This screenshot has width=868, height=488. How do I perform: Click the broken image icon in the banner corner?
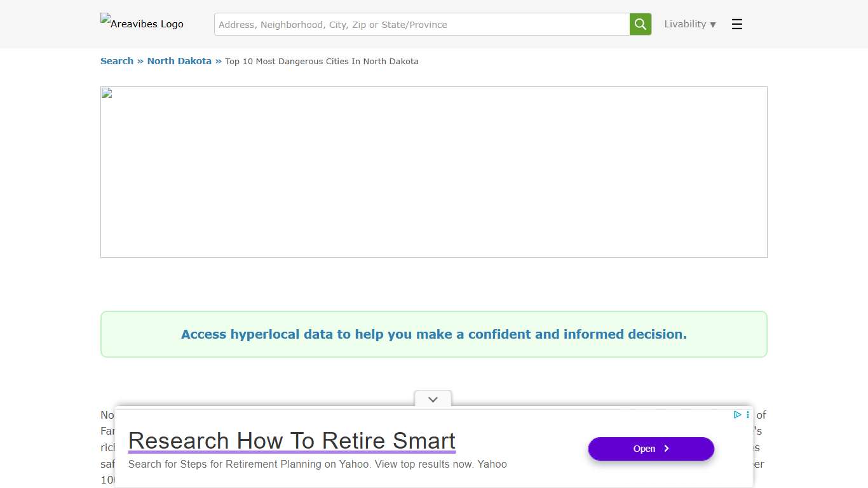(x=107, y=93)
